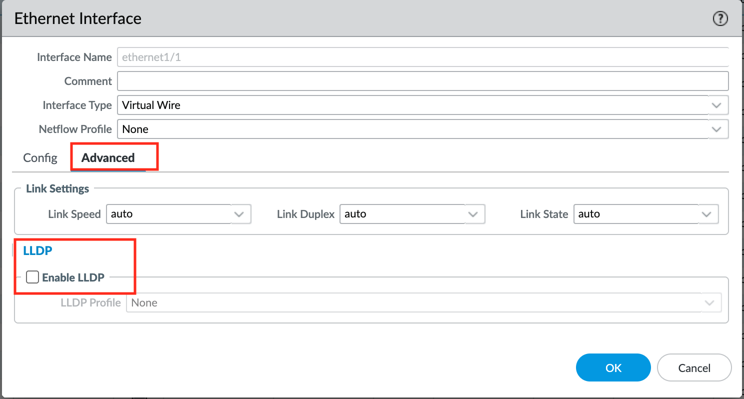
Task: Click the Enable LLDP label text
Action: (73, 278)
